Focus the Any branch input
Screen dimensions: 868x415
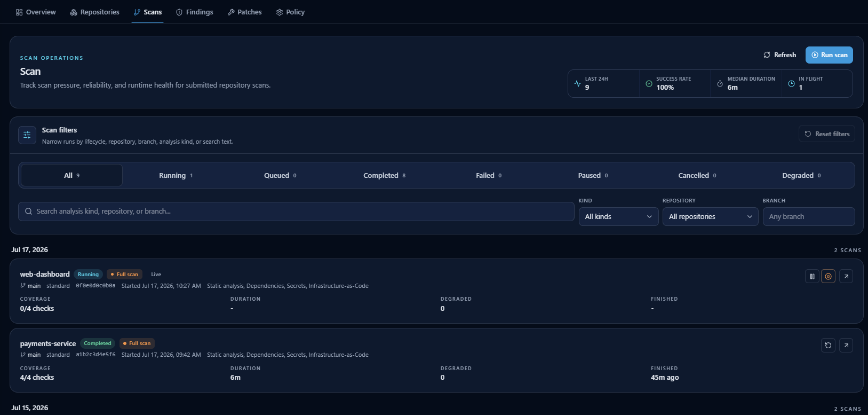click(808, 217)
